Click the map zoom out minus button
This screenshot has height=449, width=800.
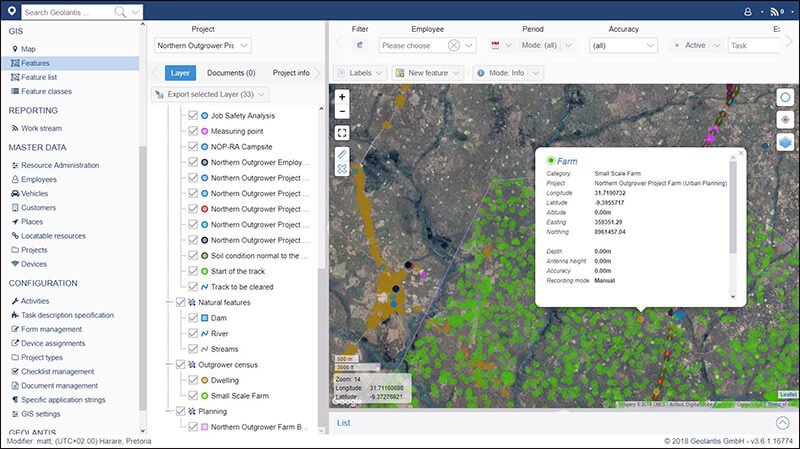pyautogui.click(x=342, y=111)
